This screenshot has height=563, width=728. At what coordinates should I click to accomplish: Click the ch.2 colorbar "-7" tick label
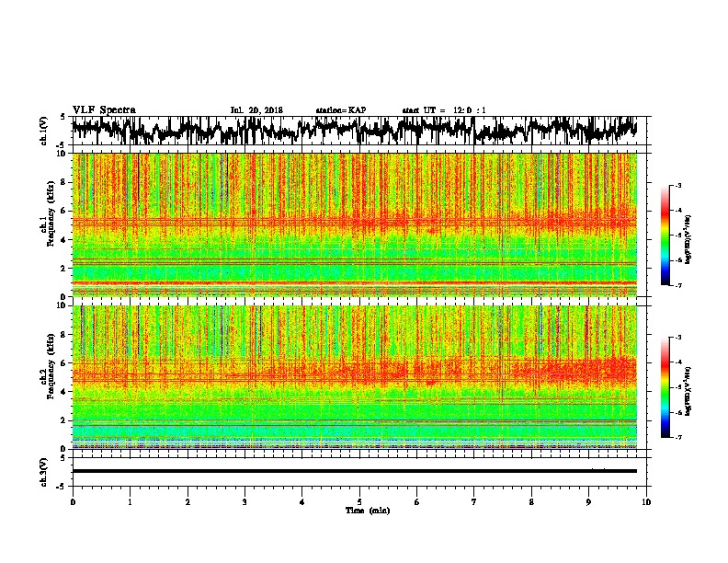[678, 438]
